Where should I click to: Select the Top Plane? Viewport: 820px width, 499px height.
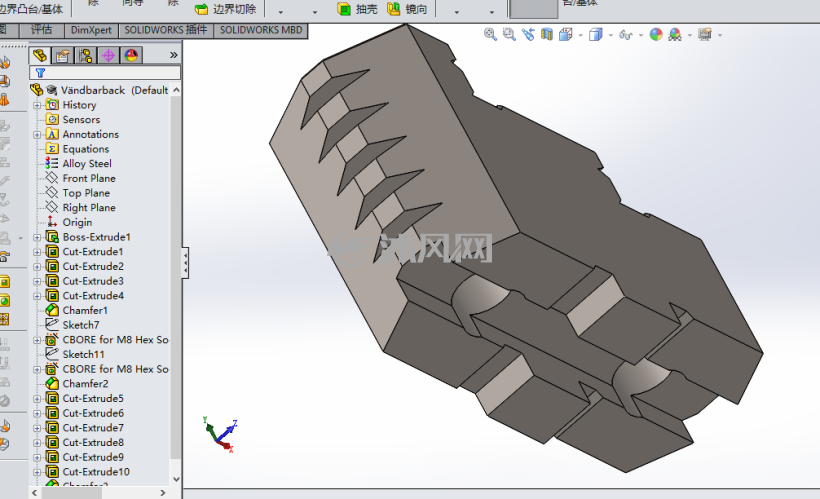click(86, 193)
